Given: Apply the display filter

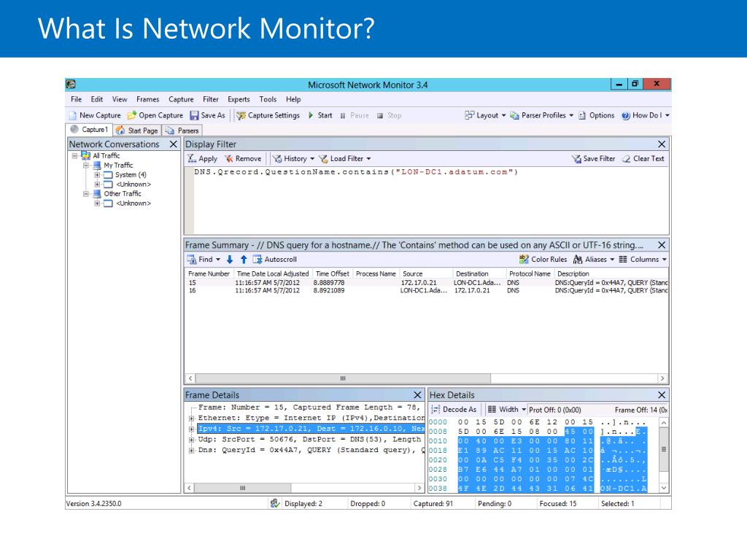Looking at the screenshot, I should click(202, 158).
